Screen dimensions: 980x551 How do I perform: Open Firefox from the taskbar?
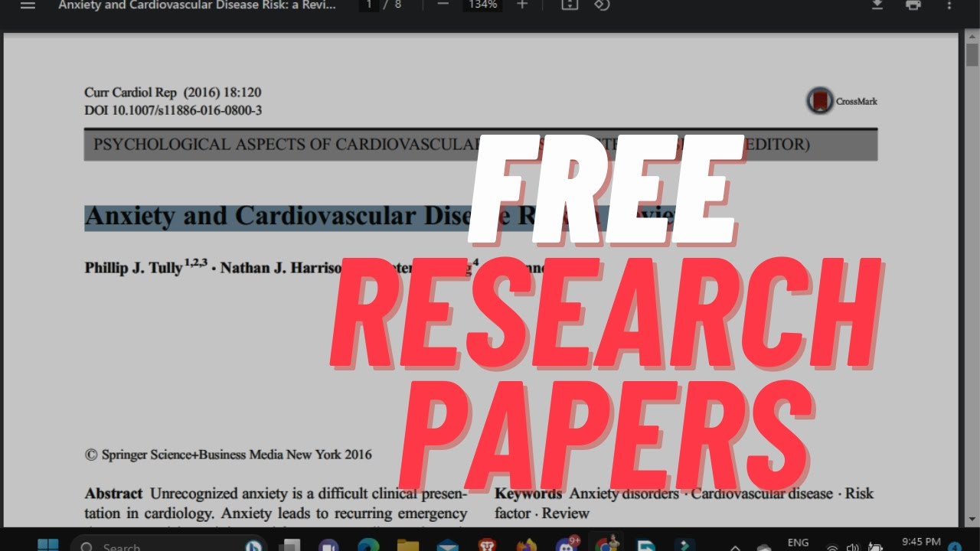[526, 545]
